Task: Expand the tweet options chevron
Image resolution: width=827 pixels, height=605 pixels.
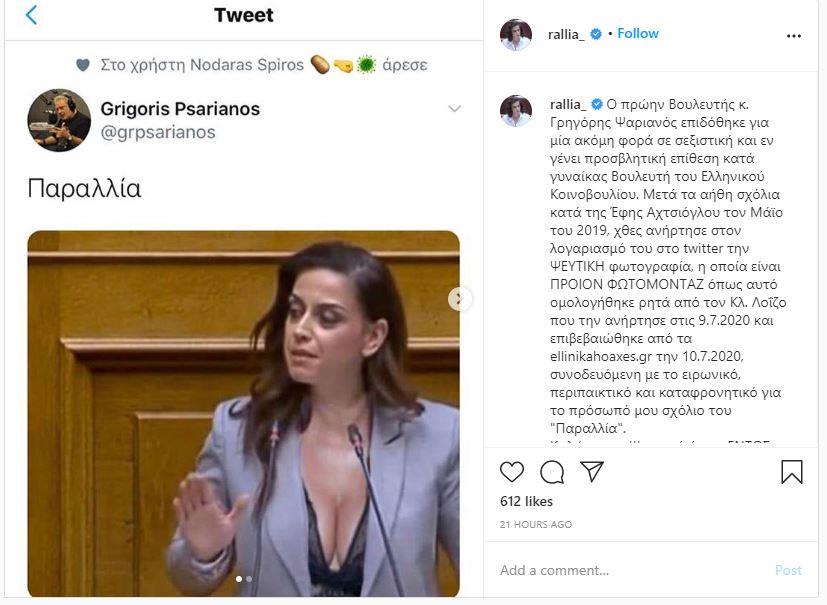Action: pos(454,109)
